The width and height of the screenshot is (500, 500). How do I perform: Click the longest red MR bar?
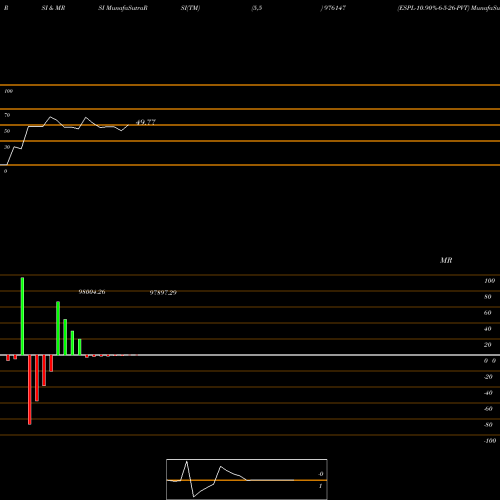(x=30, y=390)
